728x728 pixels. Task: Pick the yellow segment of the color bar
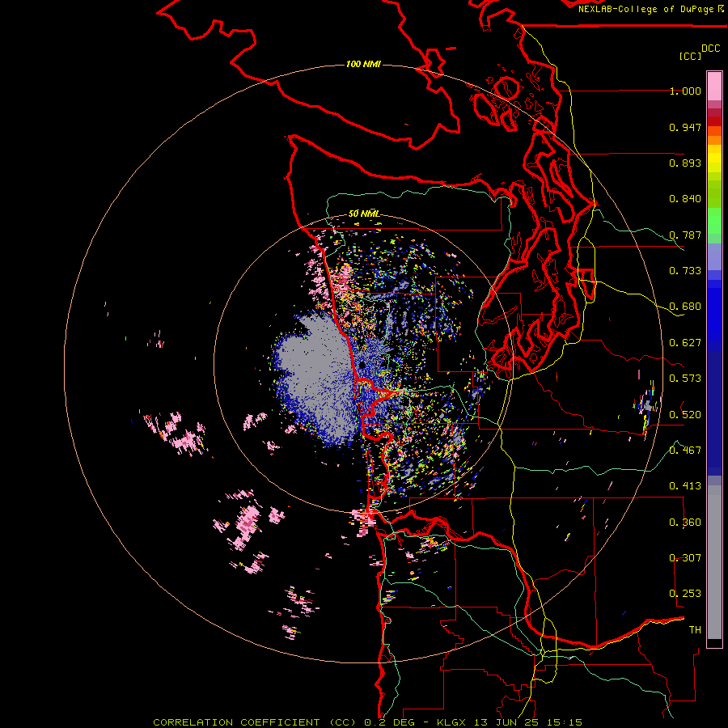[714, 159]
